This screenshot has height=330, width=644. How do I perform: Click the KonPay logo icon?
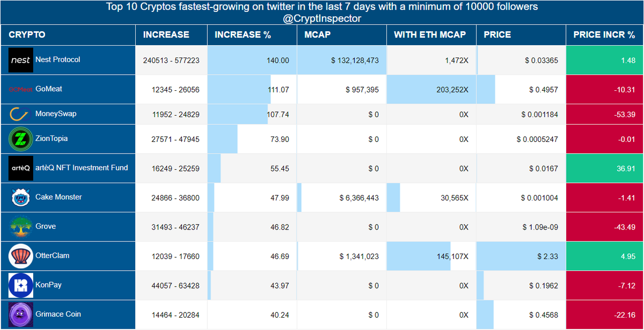point(20,285)
